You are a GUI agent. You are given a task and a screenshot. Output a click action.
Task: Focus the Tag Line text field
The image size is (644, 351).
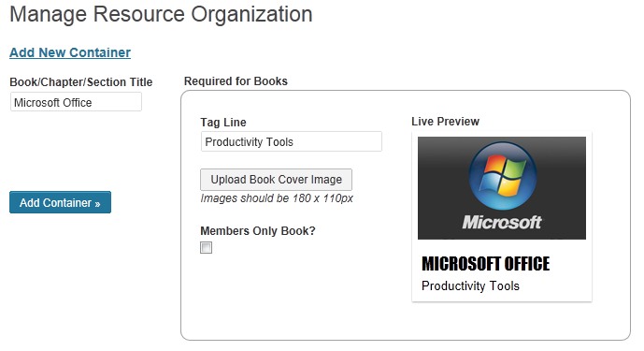click(x=292, y=142)
